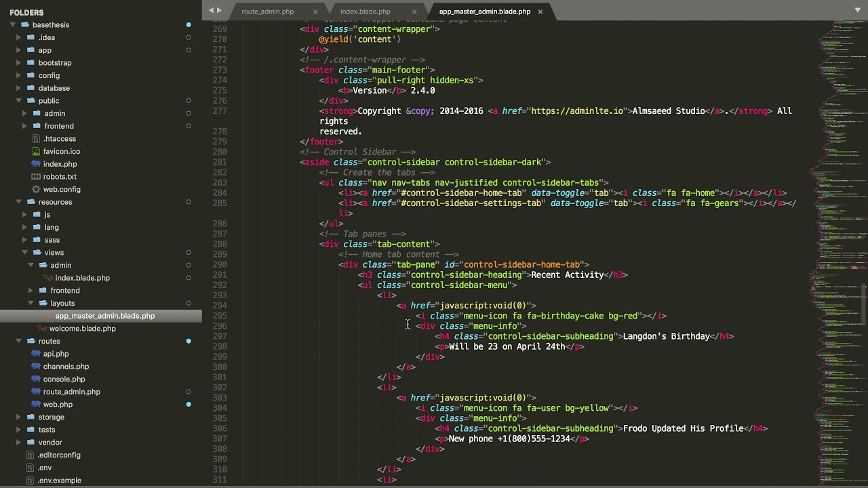Collapse the layouts folder arrow
Viewport: 868px width, 488px height.
[31, 304]
